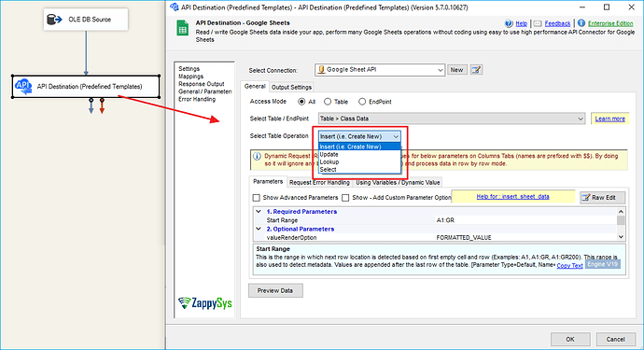Select the OLE DB Source component
Image resolution: width=644 pixels, height=350 pixels.
click(86, 20)
